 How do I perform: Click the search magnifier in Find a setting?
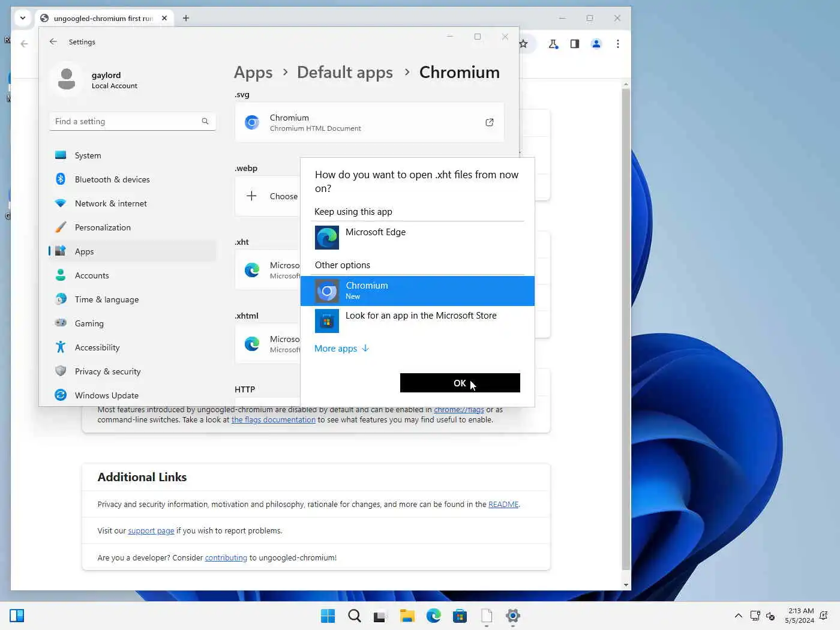[205, 121]
